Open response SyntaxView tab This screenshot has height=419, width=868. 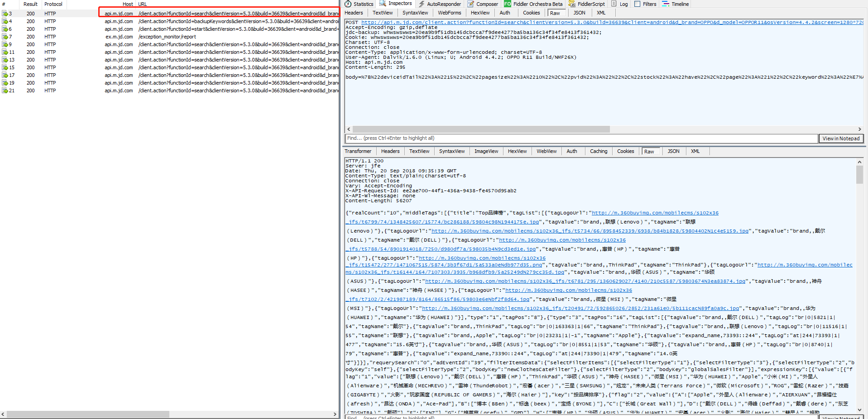click(x=452, y=151)
